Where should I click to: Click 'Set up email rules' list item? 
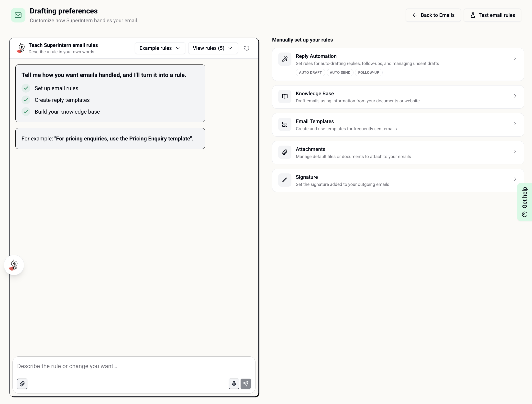point(56,88)
